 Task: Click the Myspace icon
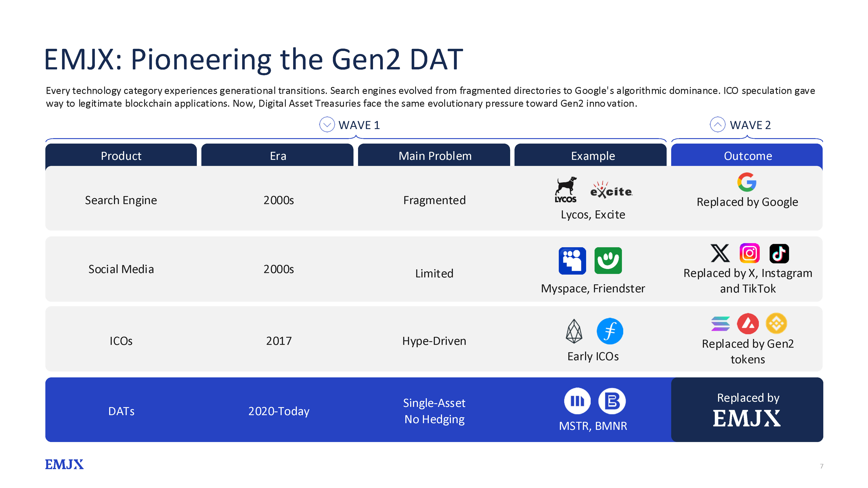pyautogui.click(x=572, y=261)
